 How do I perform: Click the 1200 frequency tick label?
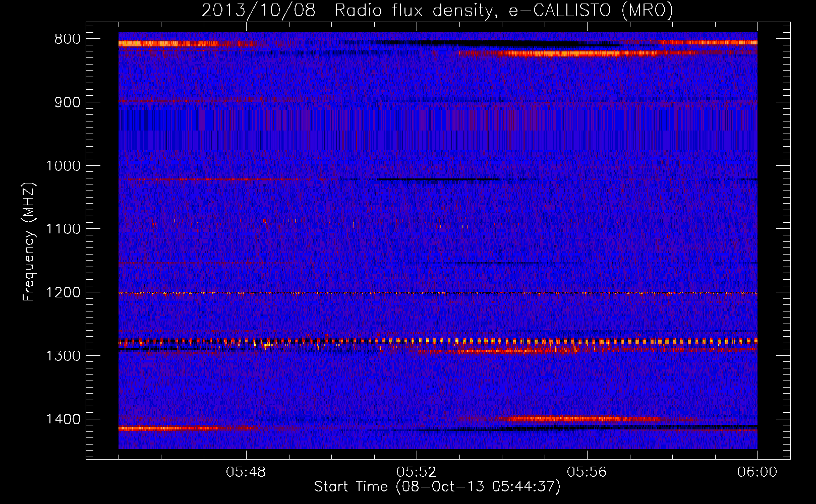(63, 292)
